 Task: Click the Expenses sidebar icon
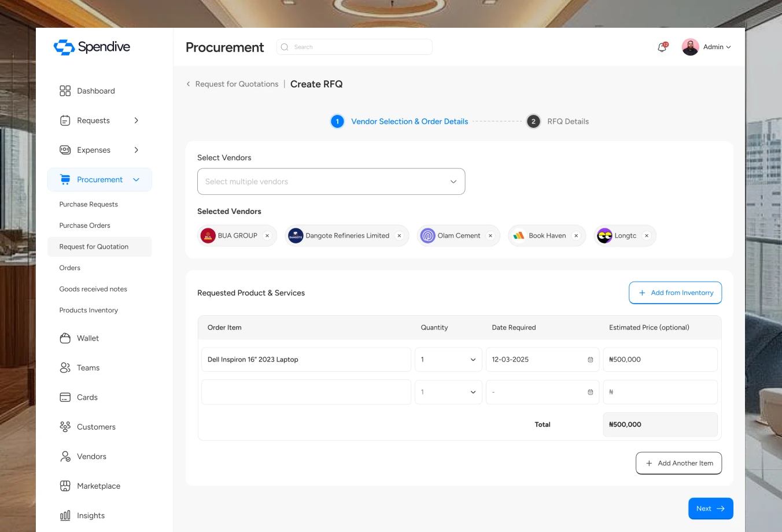click(65, 150)
